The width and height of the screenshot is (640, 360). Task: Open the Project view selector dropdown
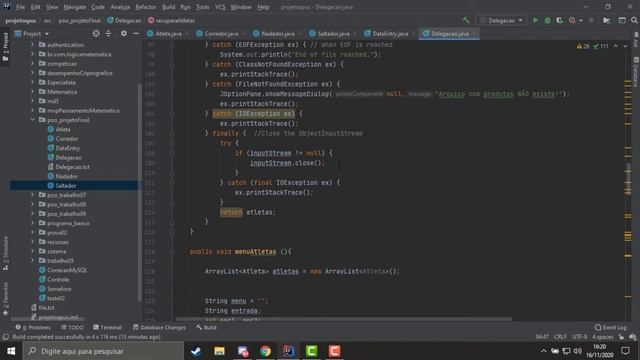pos(31,33)
